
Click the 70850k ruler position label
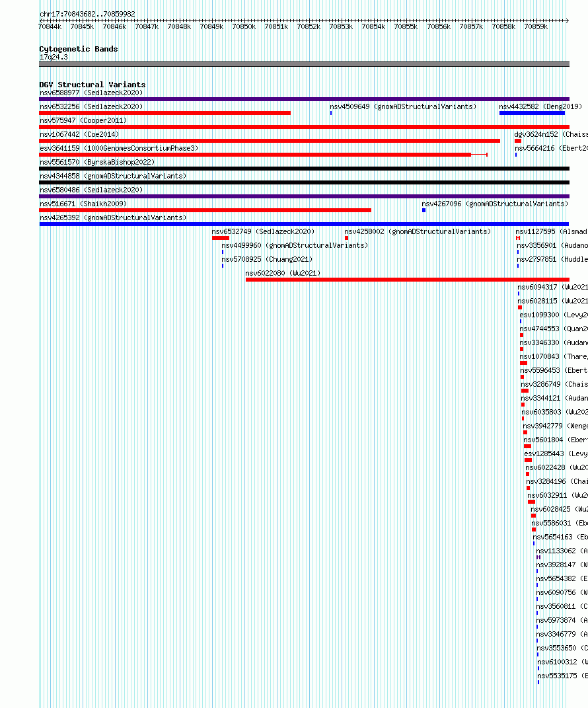pos(244,26)
